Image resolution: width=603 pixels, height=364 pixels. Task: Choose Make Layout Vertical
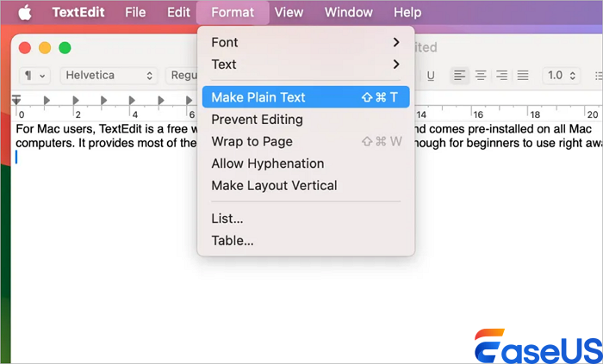click(306, 186)
